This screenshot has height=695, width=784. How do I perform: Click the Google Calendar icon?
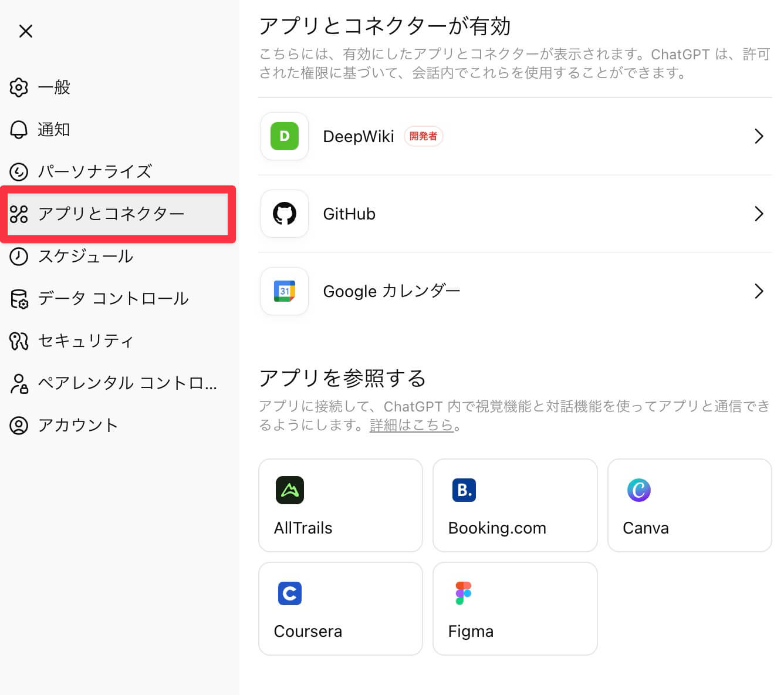click(x=285, y=291)
